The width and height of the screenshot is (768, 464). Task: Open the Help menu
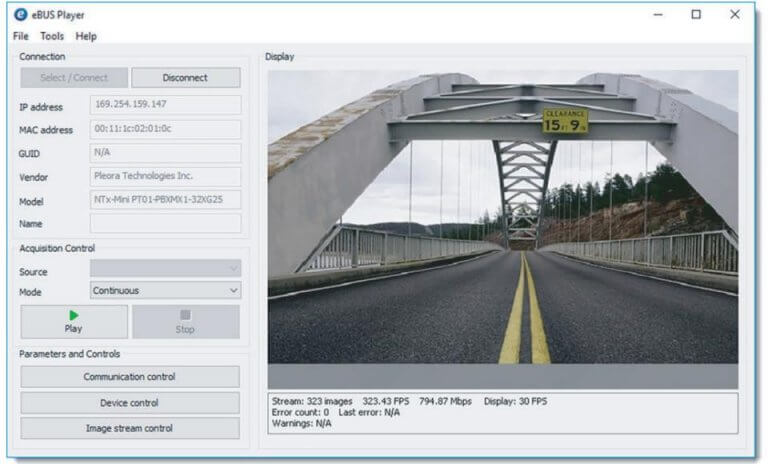click(x=86, y=36)
